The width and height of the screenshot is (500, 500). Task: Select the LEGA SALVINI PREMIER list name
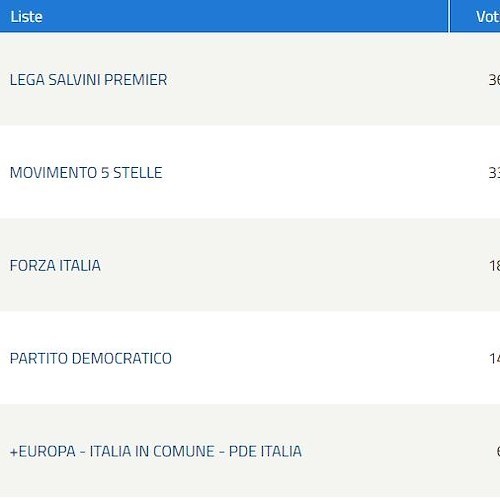click(x=88, y=80)
